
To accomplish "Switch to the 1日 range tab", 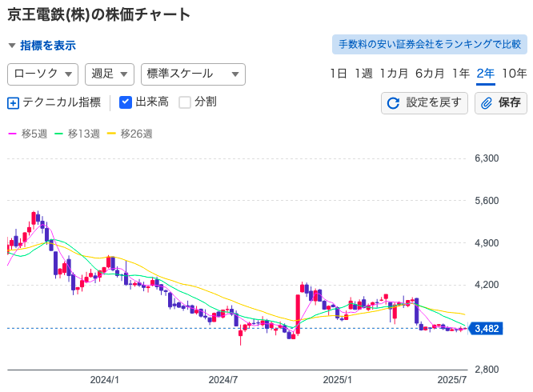I will pos(339,74).
